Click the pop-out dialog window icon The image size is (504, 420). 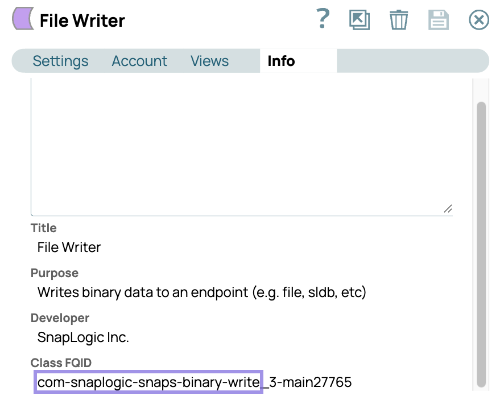point(359,20)
